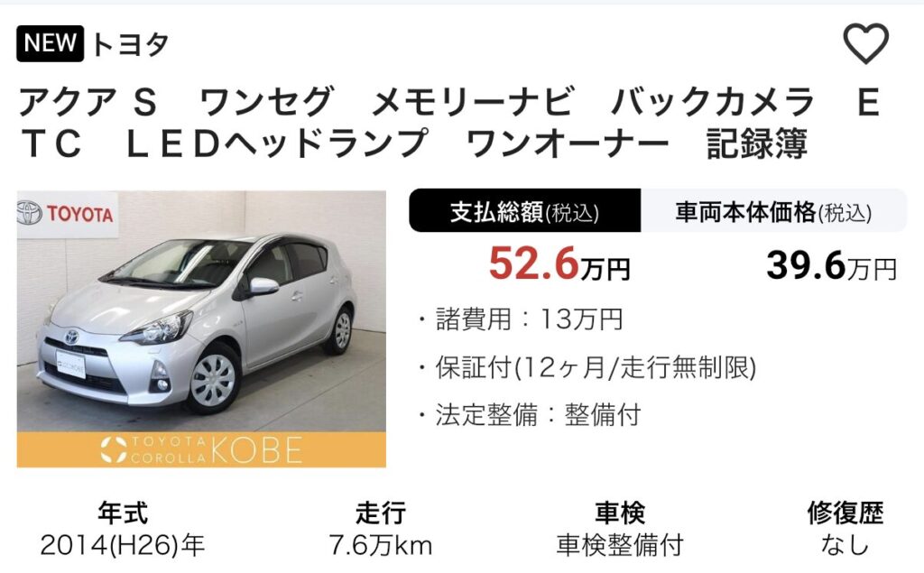Select the 車両本体価格(税込) tab
Image resolution: width=924 pixels, height=573 pixels.
[x=773, y=210]
